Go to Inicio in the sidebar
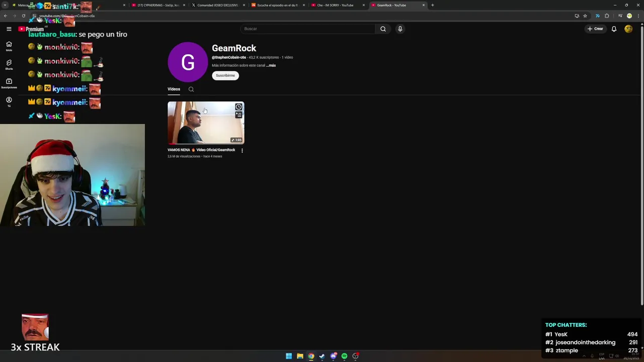Image resolution: width=644 pixels, height=362 pixels. [x=9, y=46]
